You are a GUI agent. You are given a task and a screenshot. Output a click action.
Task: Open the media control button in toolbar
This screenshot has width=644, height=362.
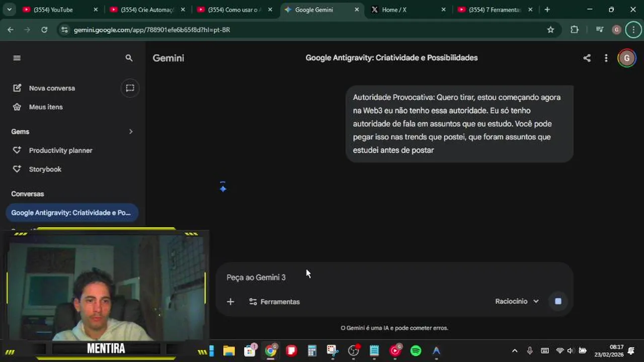click(x=599, y=30)
